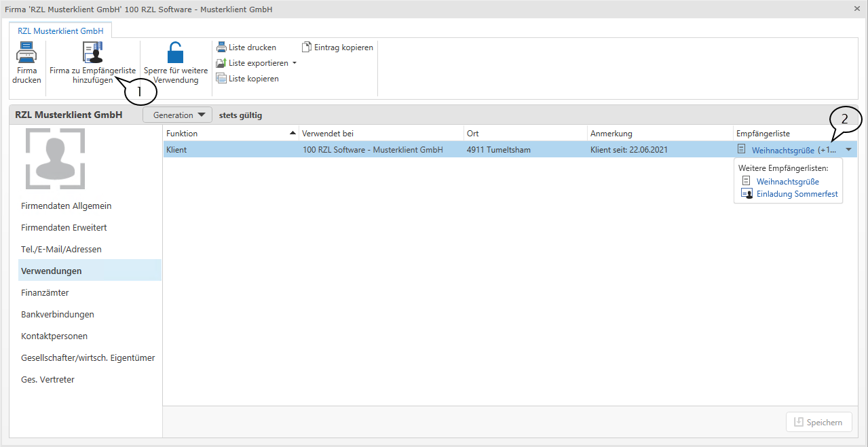Click the Firma drucken printer icon

point(26,52)
